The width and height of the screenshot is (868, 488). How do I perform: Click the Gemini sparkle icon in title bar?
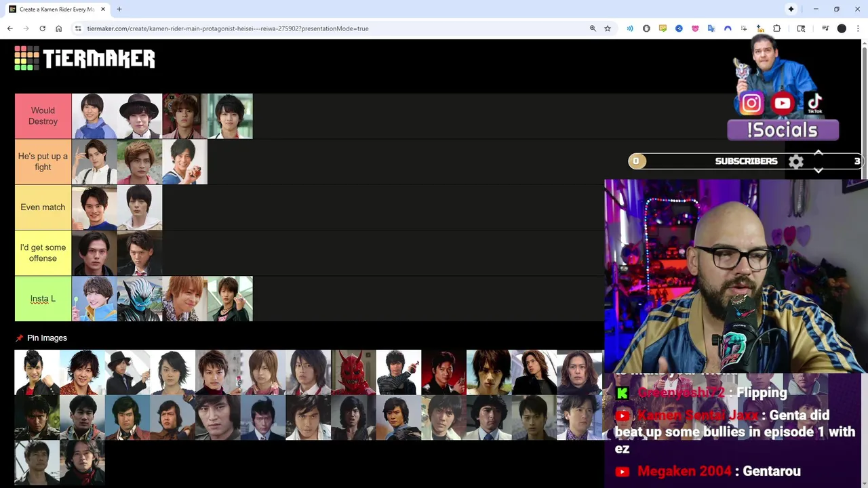[x=791, y=9]
